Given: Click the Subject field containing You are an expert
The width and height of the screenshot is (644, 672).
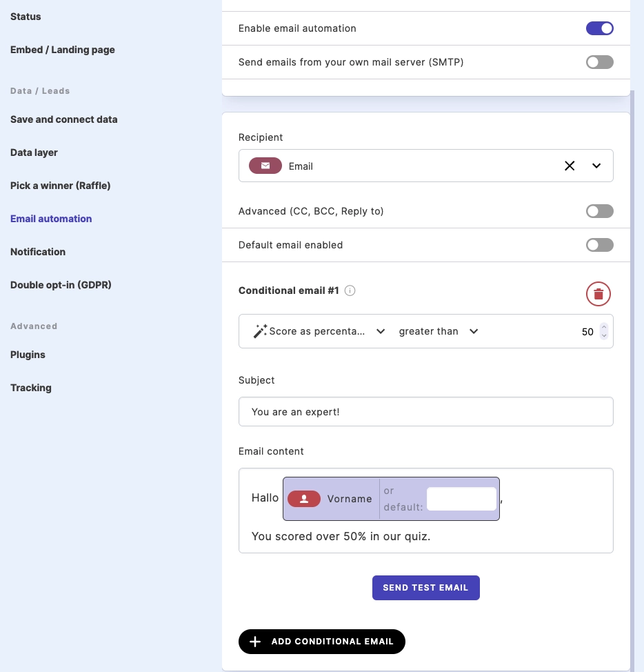Looking at the screenshot, I should pos(425,411).
